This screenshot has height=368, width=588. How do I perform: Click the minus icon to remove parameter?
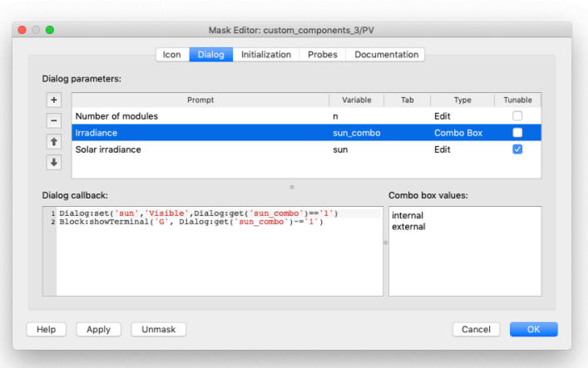coord(54,120)
